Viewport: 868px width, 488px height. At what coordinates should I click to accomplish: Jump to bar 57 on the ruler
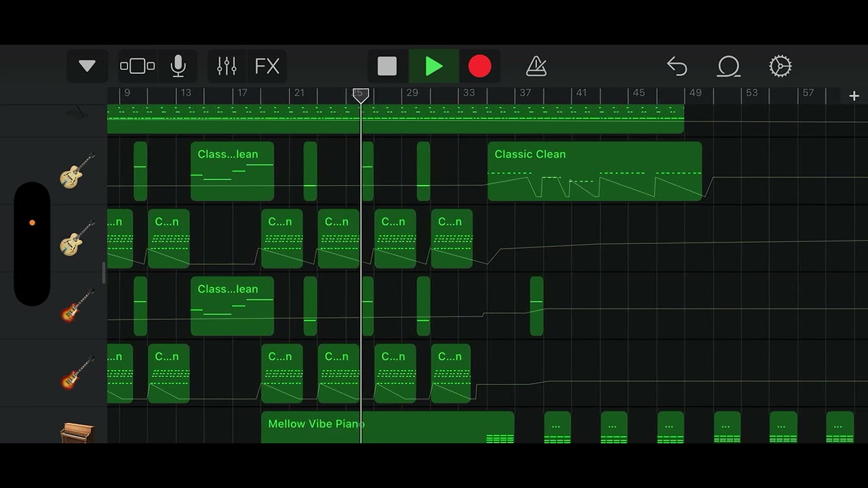808,93
